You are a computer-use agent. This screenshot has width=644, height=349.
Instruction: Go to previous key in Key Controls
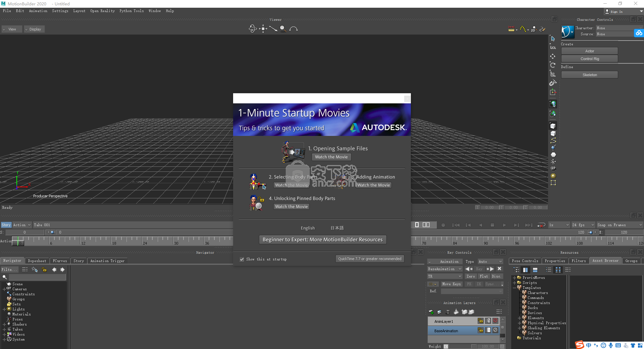tap(469, 269)
